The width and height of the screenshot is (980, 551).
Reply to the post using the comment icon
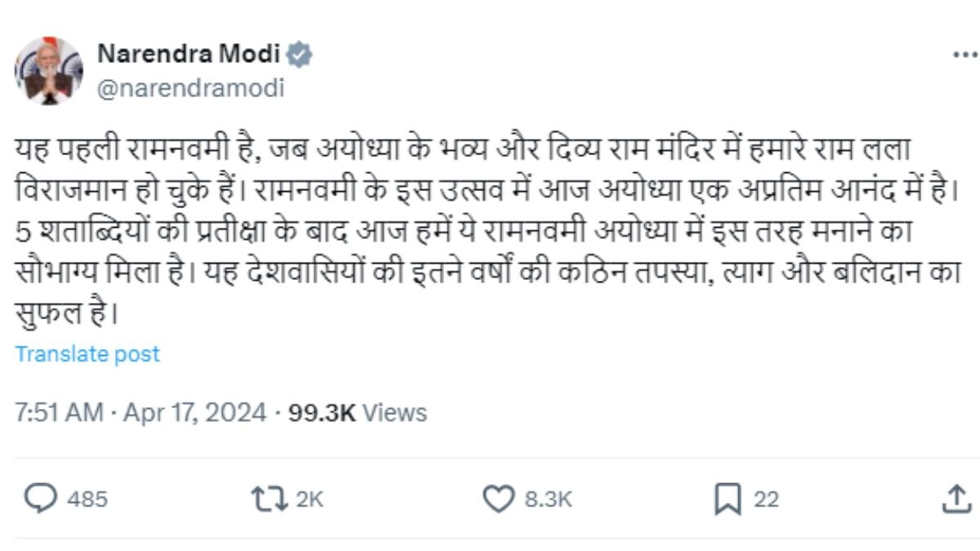(x=41, y=496)
